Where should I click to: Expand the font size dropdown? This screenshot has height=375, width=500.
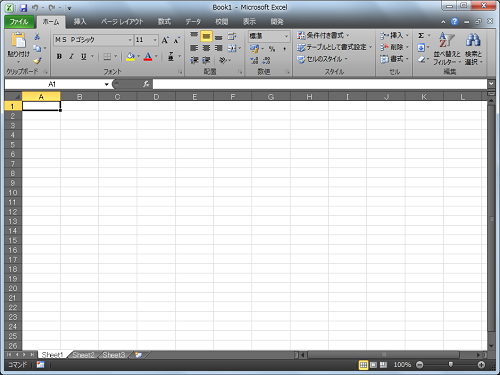pyautogui.click(x=155, y=40)
